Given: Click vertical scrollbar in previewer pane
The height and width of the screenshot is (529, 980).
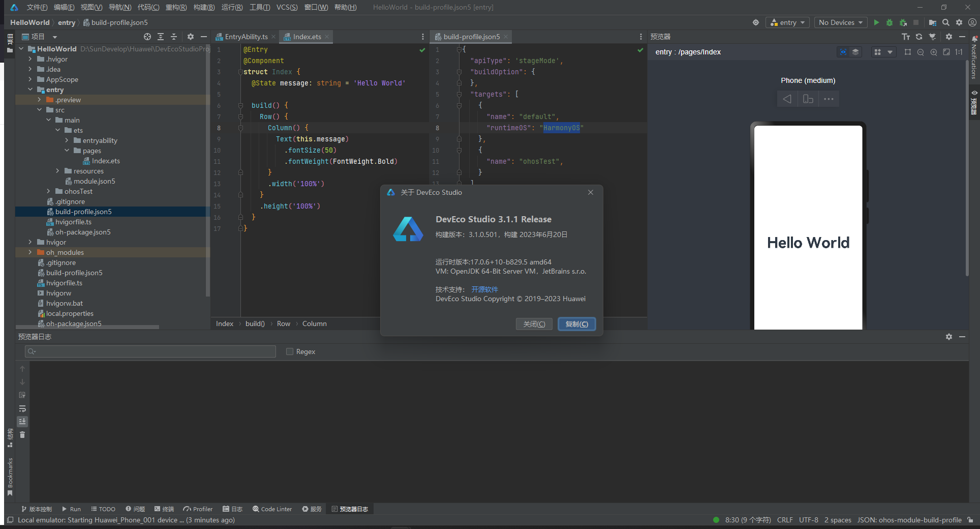Looking at the screenshot, I should (967, 168).
